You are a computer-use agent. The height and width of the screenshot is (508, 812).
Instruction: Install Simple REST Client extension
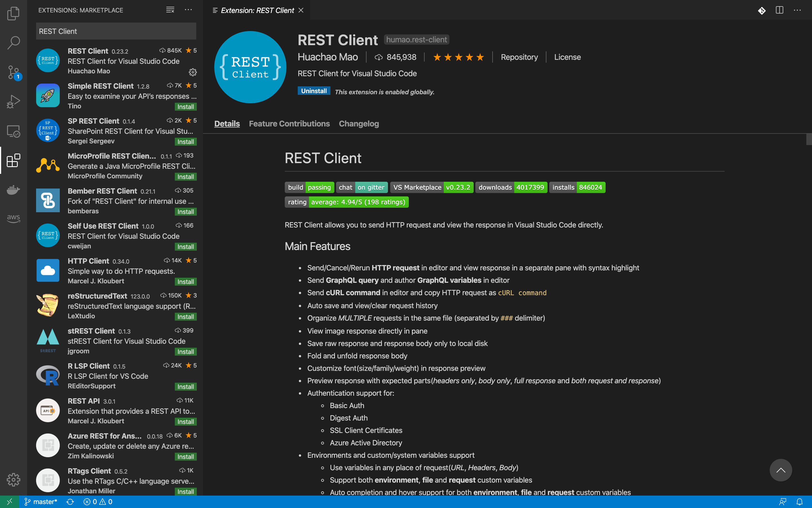186,107
